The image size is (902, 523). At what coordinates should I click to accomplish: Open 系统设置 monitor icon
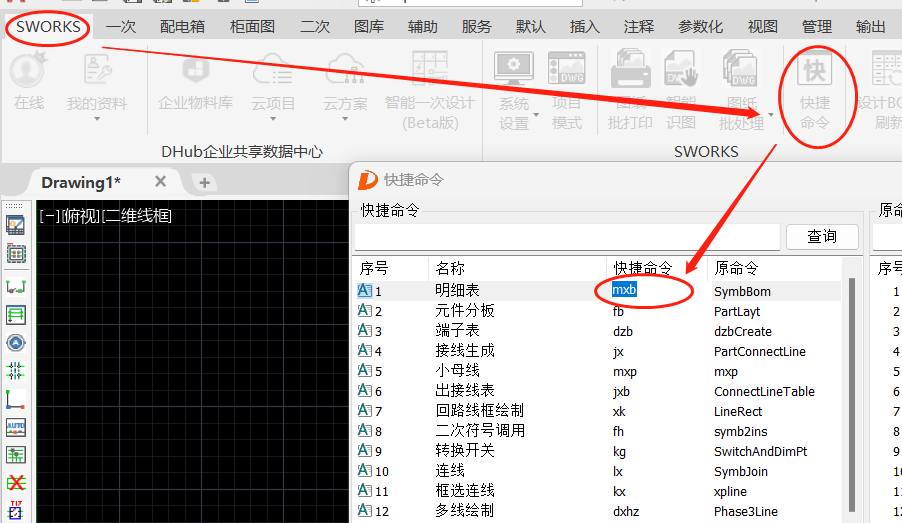point(514,68)
